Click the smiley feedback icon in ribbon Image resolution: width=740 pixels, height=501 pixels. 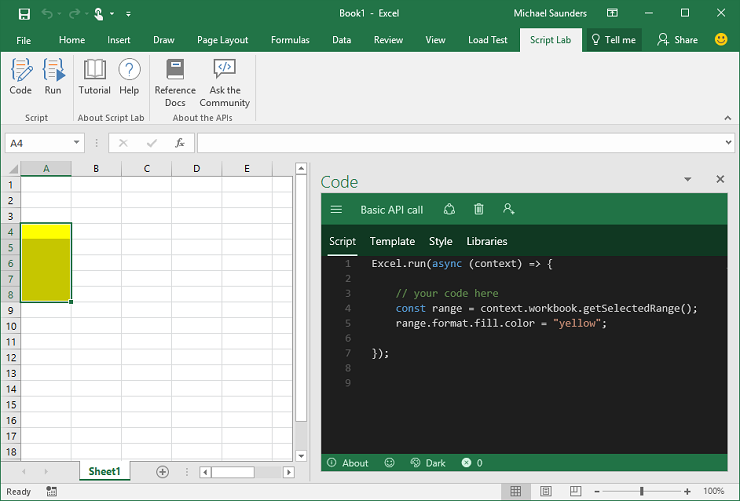[721, 40]
